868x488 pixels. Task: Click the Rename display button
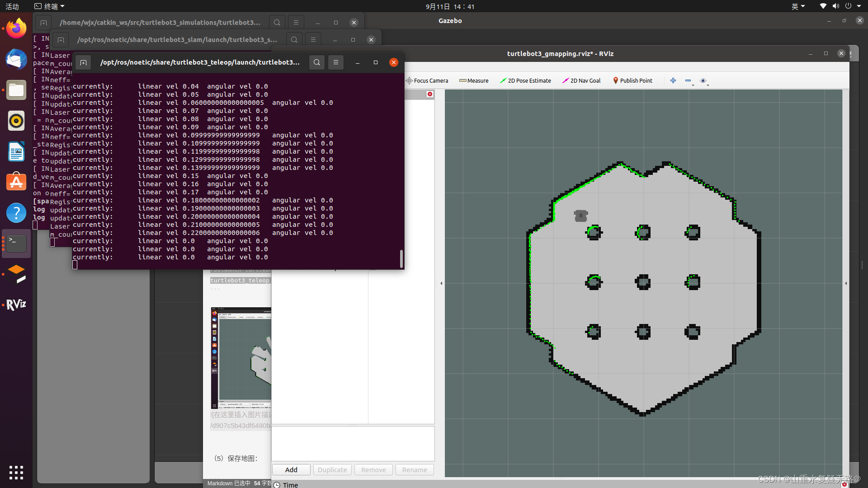pos(415,470)
